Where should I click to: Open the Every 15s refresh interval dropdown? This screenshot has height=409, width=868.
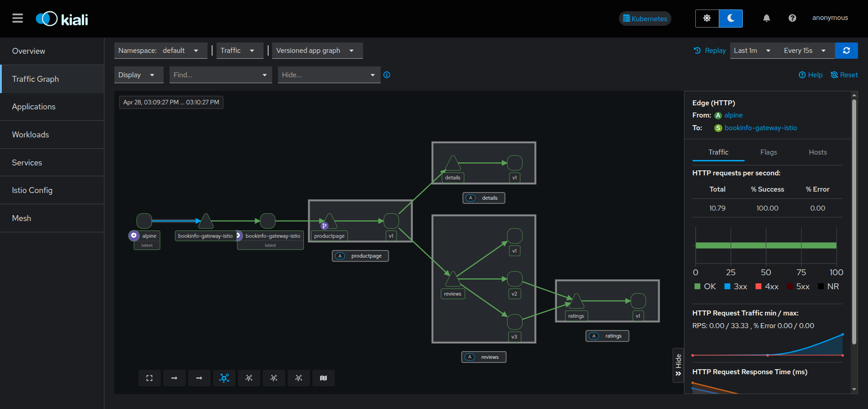(x=804, y=51)
